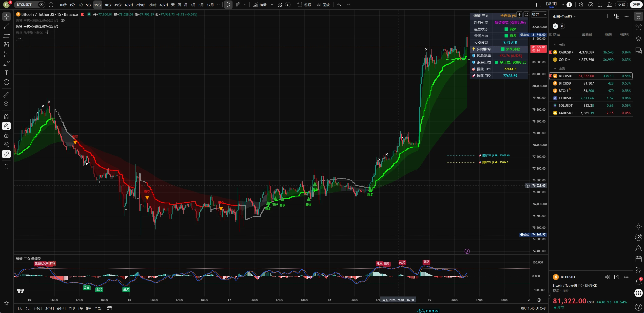Add compare symbol with plus circle
This screenshot has height=313, width=644.
(51, 5)
